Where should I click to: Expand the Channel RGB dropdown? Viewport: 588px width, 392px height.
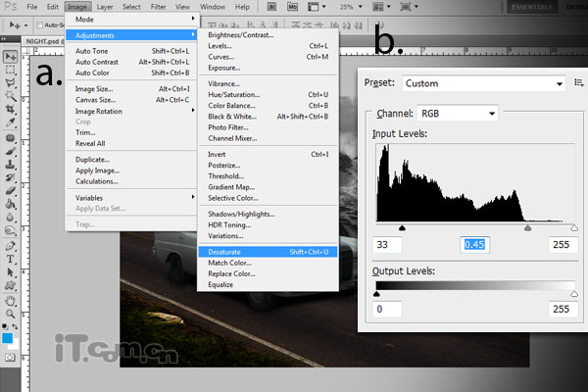[x=457, y=114]
